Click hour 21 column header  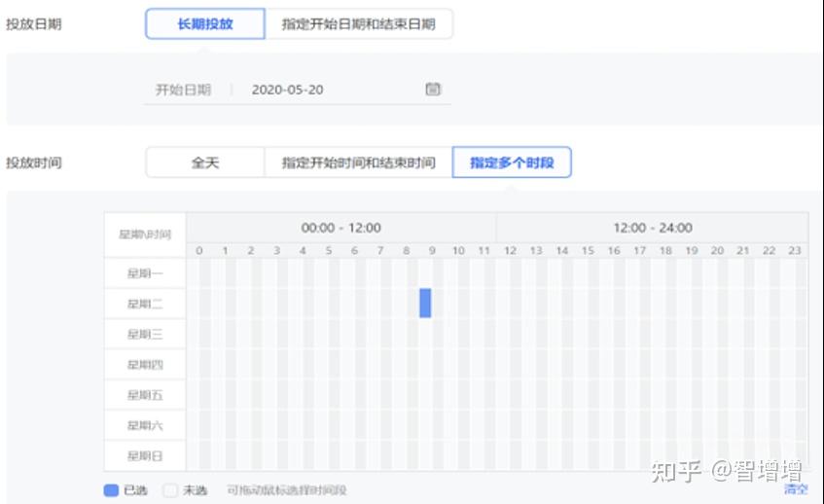pyautogui.click(x=743, y=251)
